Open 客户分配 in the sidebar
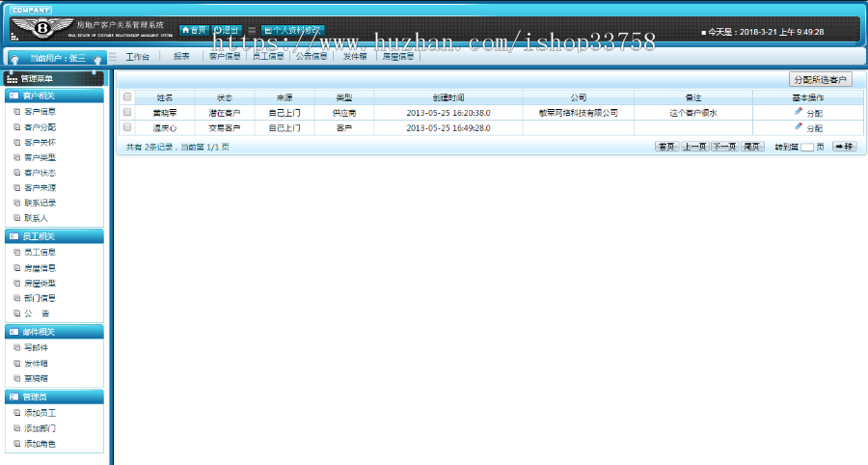The height and width of the screenshot is (465, 868). pos(40,127)
